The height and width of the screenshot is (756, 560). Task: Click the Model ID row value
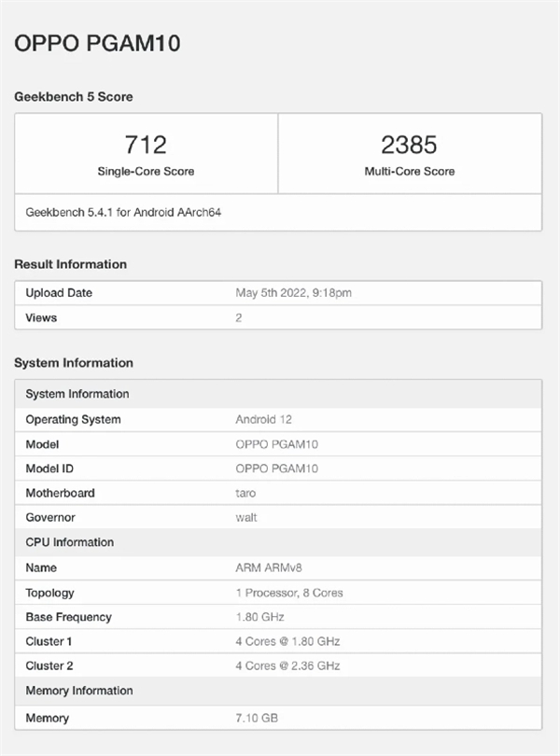coord(276,469)
